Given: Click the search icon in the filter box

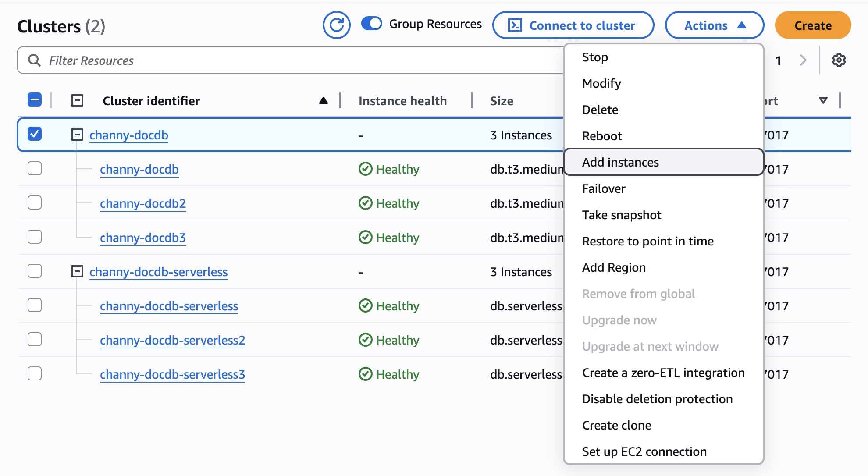Looking at the screenshot, I should click(34, 60).
